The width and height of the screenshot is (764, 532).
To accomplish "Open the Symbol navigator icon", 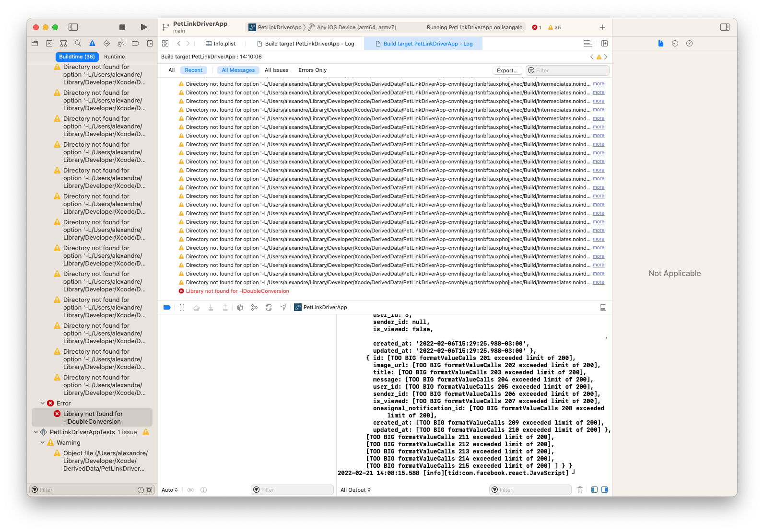I will pos(63,44).
